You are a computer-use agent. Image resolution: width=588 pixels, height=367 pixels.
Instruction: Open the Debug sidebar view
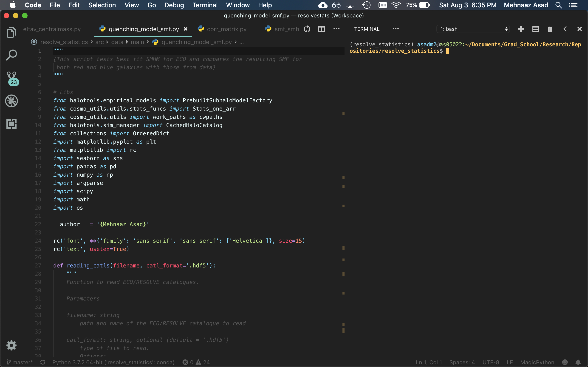(x=11, y=101)
